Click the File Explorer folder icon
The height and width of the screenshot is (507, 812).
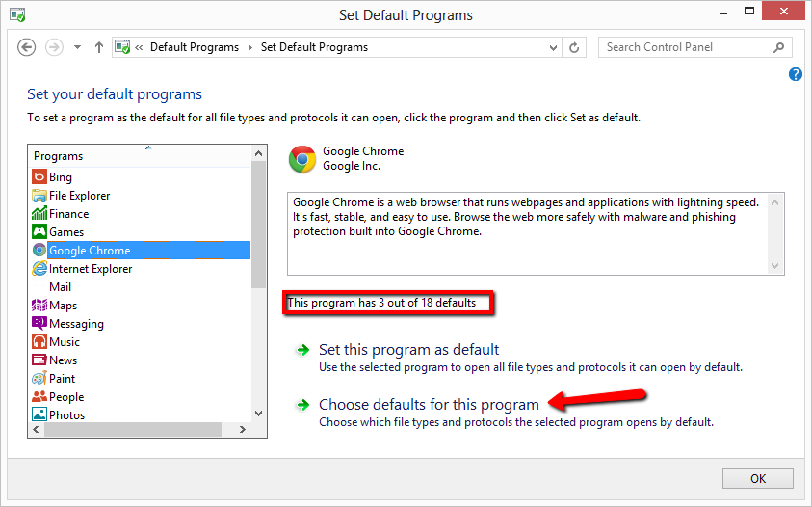click(x=39, y=196)
